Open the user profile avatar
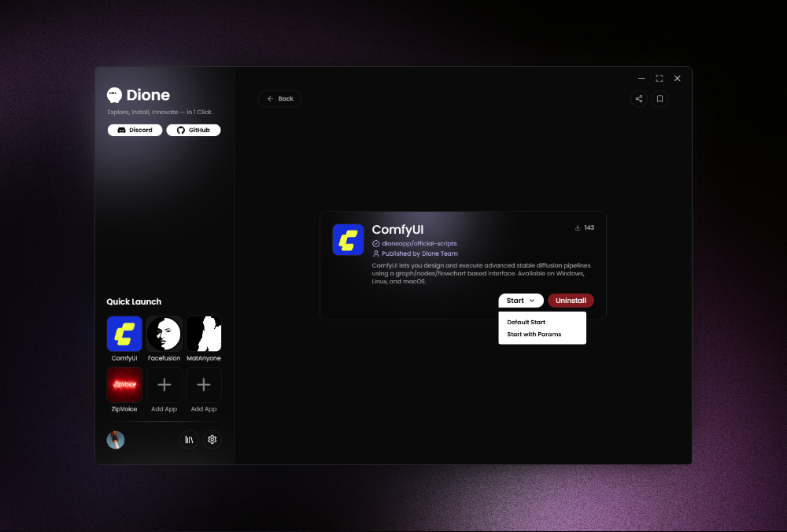787x532 pixels. click(116, 440)
